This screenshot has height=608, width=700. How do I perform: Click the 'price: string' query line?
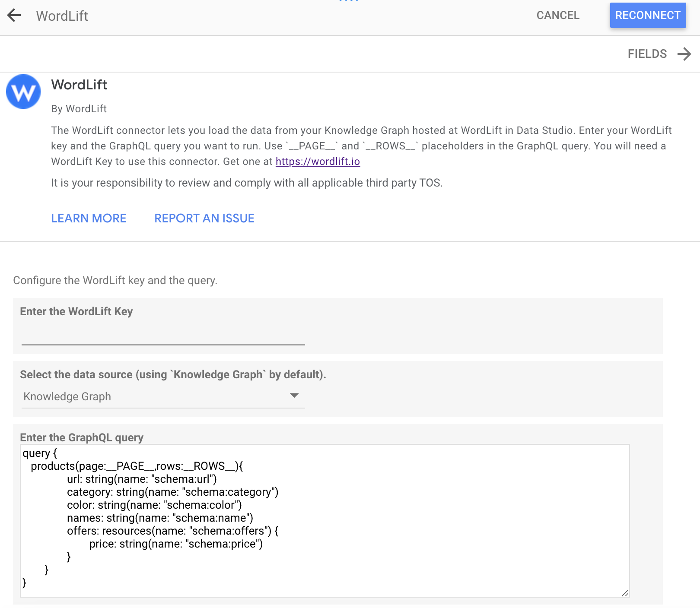coord(176,544)
